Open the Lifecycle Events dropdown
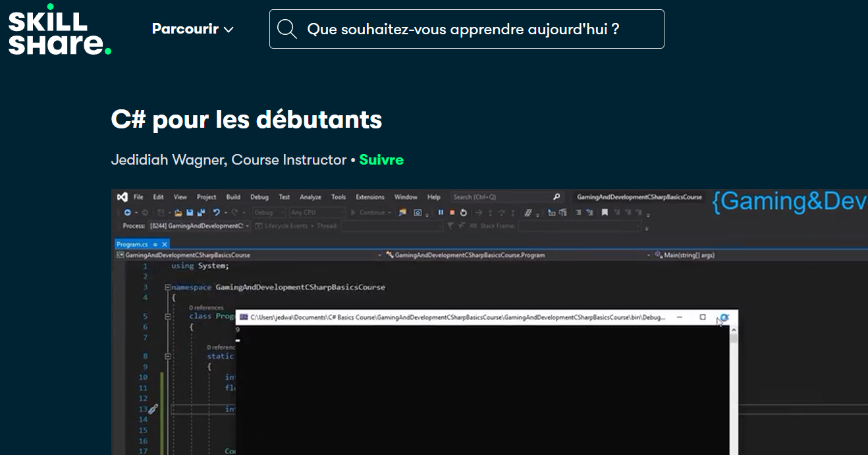This screenshot has height=455, width=868. coord(284,226)
